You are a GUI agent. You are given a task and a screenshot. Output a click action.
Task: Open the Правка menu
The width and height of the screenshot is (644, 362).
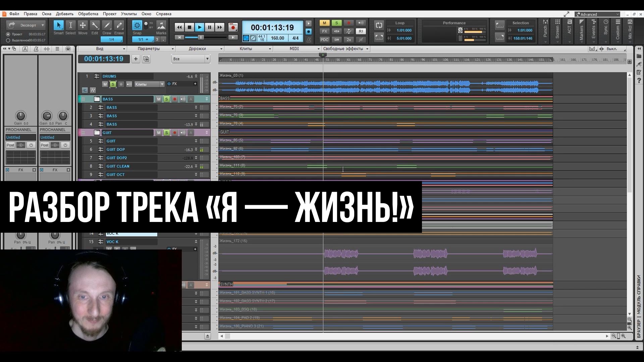pos(31,14)
